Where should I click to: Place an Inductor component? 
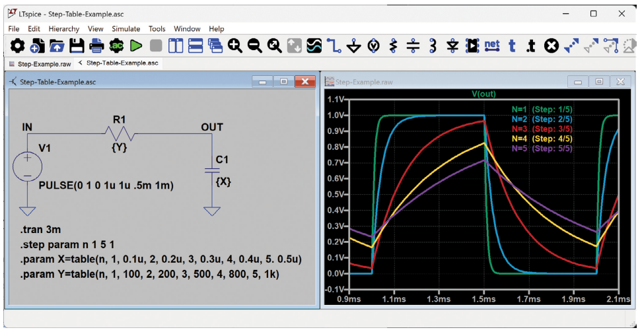[433, 46]
